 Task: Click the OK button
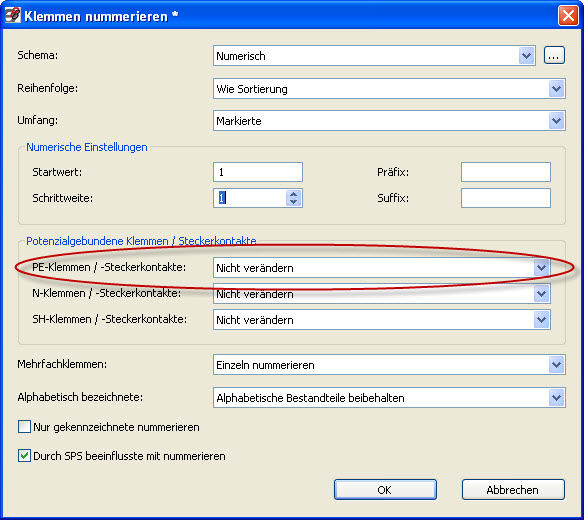tap(385, 489)
